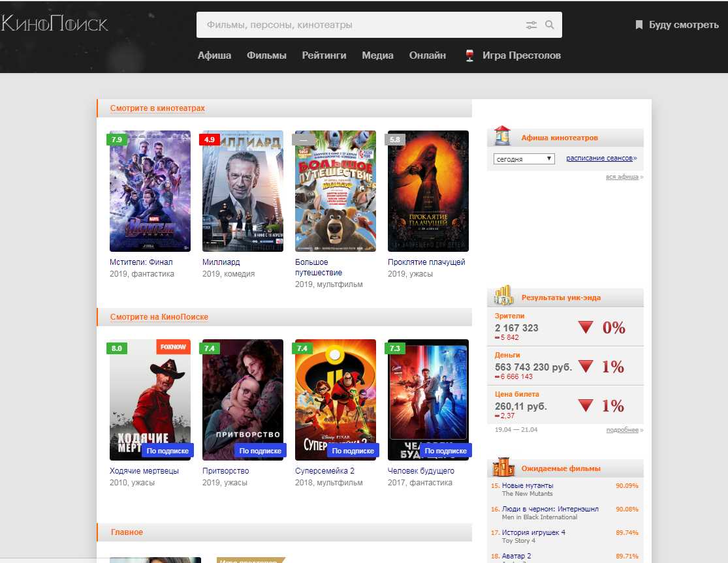Click the 5.8 rating badge on Проклятие плачущей poster
This screenshot has width=728, height=563.
coord(395,140)
